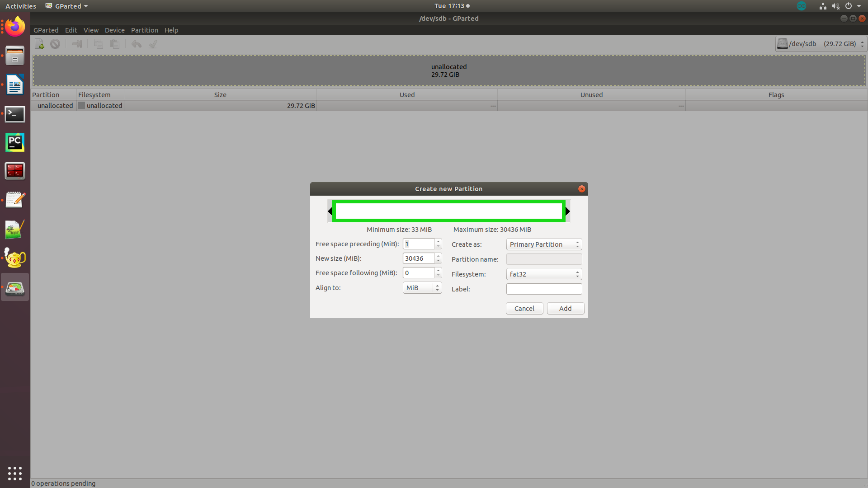
Task: Increase New size using its up stepper arrow
Action: point(438,256)
